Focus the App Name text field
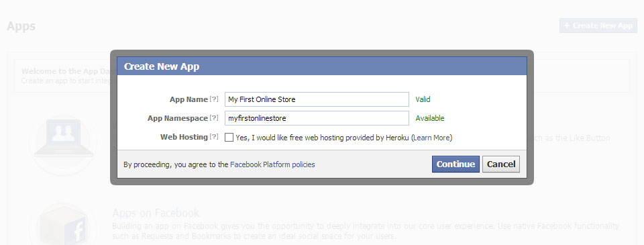The width and height of the screenshot is (644, 245). point(317,99)
